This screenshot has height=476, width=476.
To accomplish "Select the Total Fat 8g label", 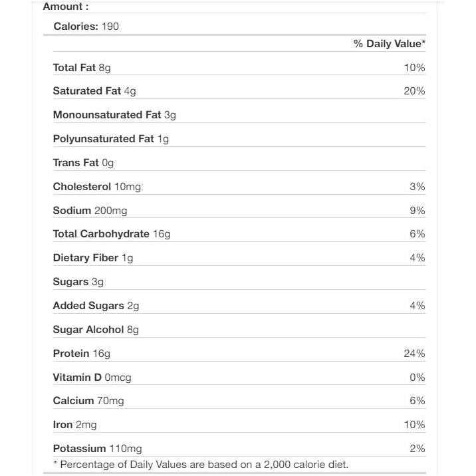I will point(82,68).
